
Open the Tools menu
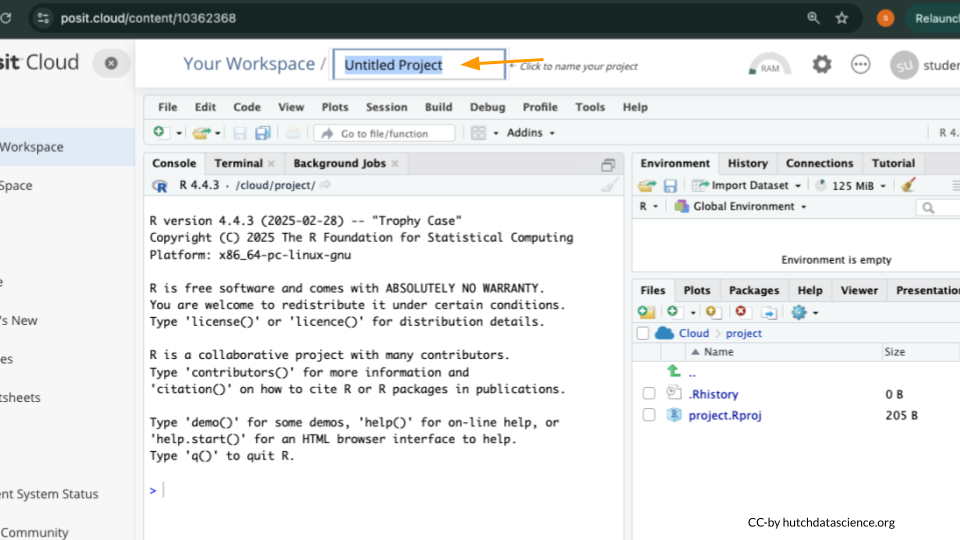click(x=590, y=107)
